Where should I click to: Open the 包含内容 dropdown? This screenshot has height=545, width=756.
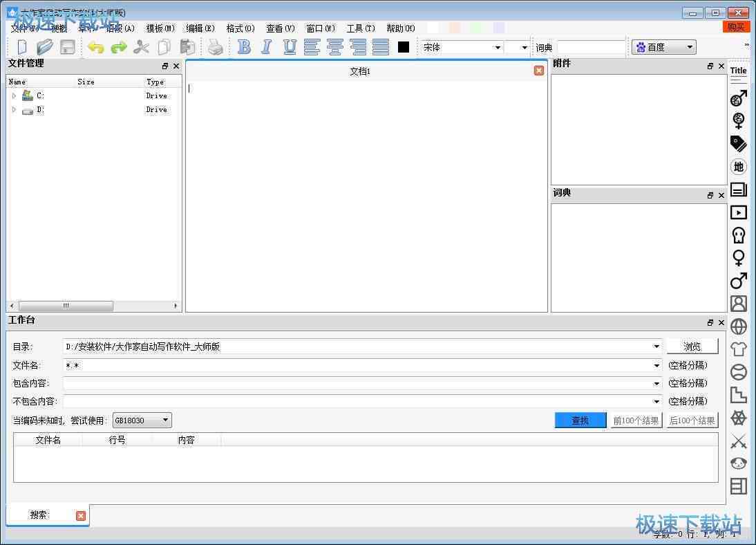pos(656,384)
